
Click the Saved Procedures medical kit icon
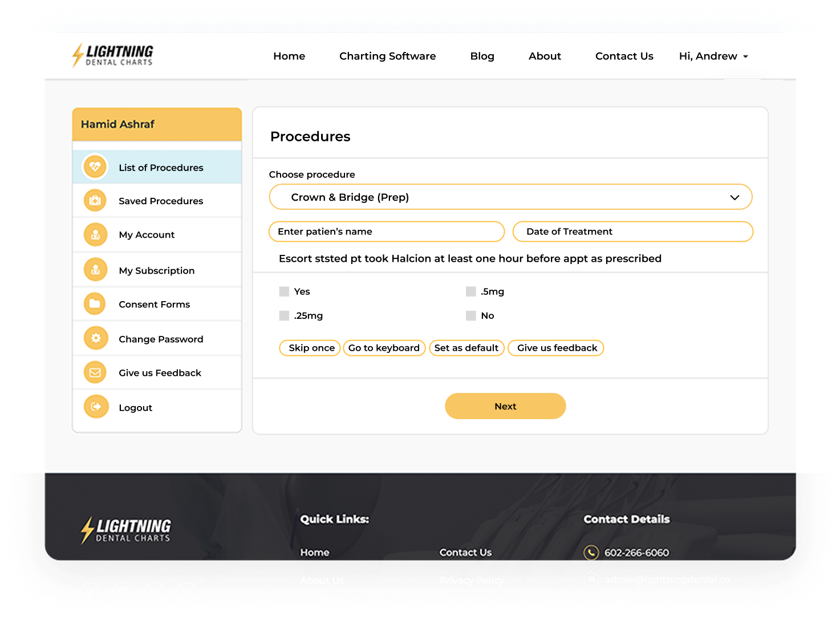(95, 201)
